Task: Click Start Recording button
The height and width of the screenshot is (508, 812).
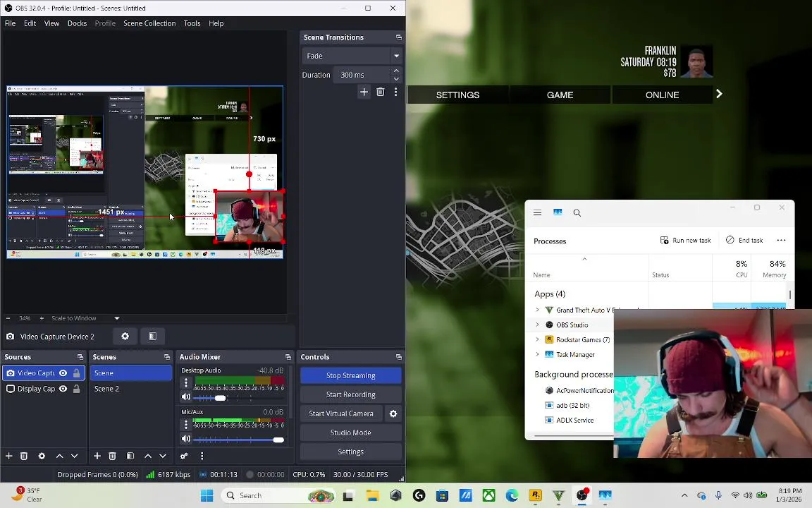Action: (x=350, y=394)
